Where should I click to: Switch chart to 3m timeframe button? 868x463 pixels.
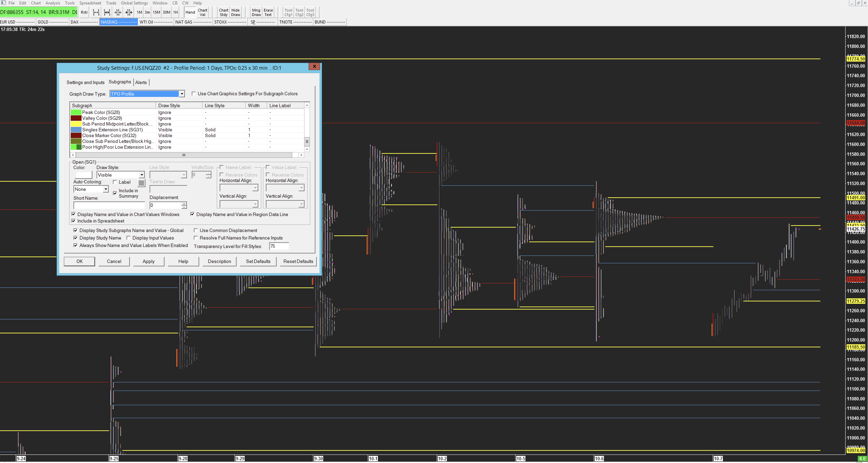click(x=147, y=12)
